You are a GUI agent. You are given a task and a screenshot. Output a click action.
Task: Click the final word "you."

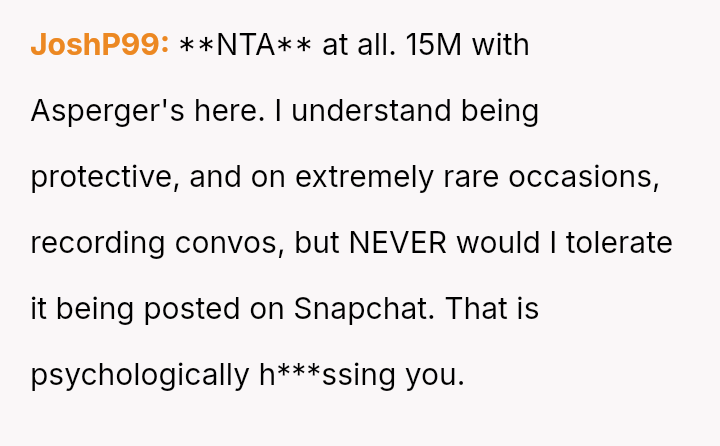point(435,375)
